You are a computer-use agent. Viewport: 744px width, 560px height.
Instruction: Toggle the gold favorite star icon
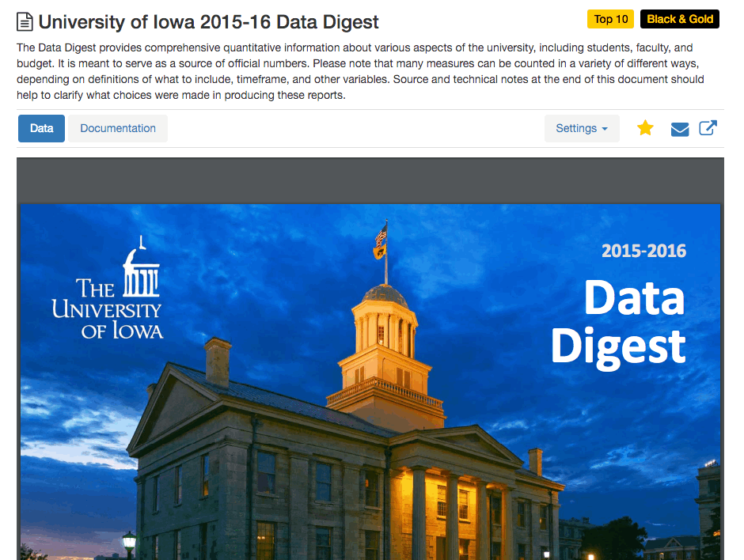coord(645,128)
